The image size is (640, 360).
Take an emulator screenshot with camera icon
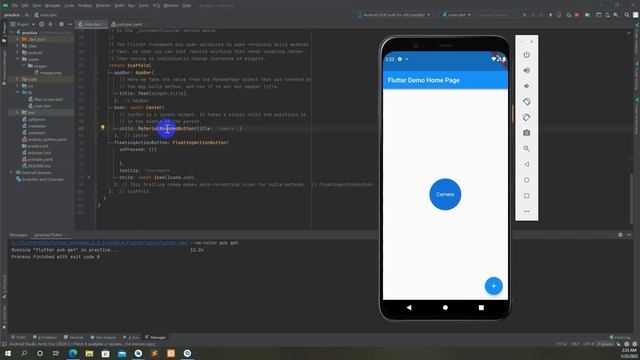527,133
